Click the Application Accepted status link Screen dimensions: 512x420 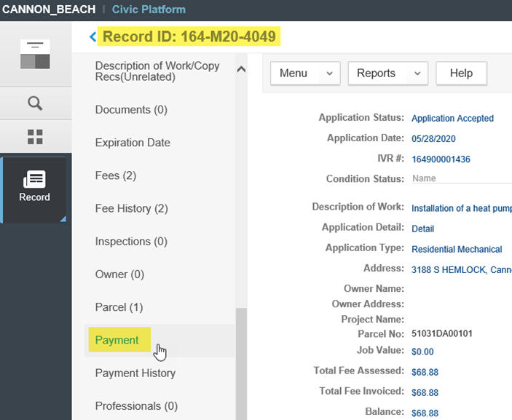point(452,118)
